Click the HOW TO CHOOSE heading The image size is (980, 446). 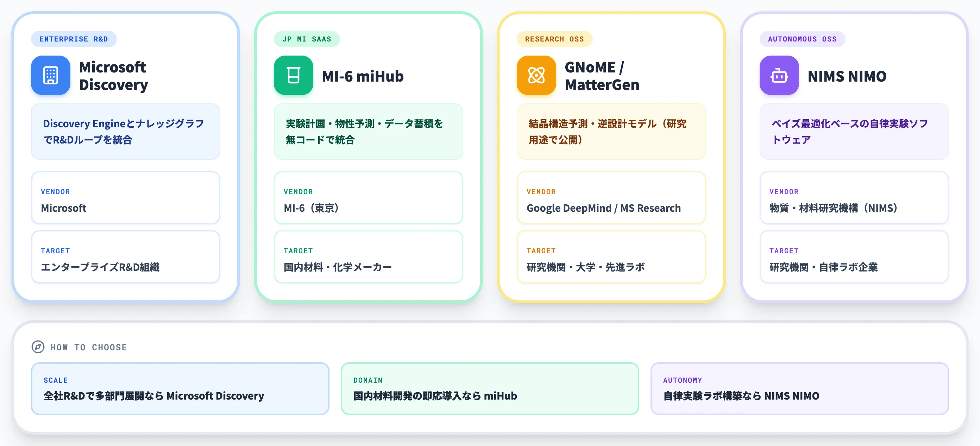[89, 347]
